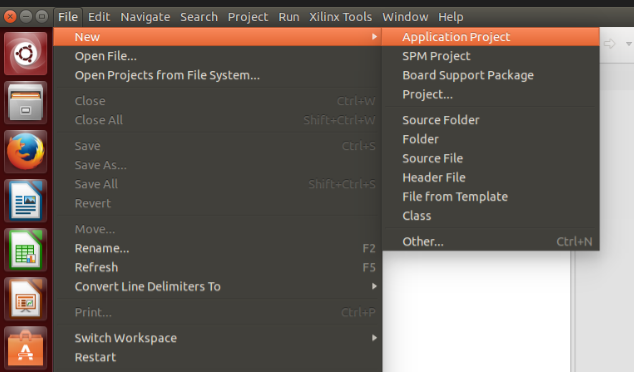This screenshot has width=634, height=372.
Task: Select SPM Project in the submenu
Action: click(491, 56)
